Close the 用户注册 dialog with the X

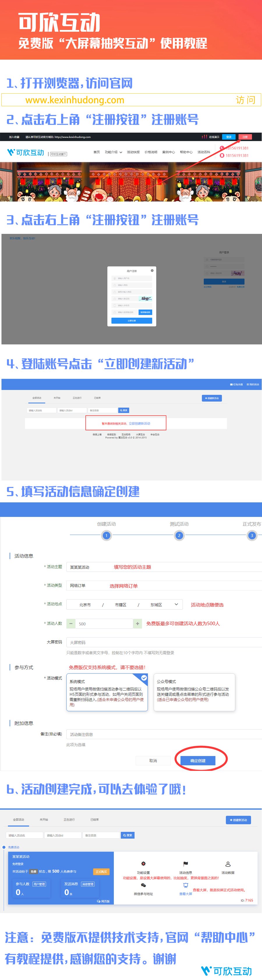[152, 271]
